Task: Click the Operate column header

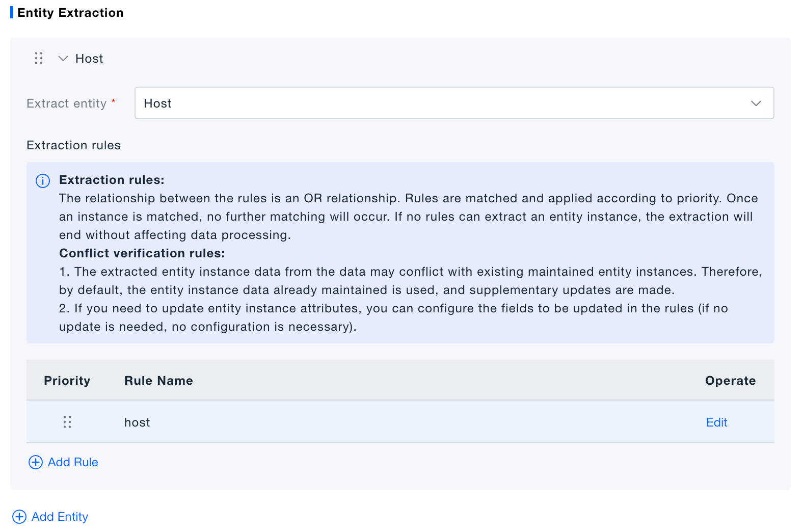Action: click(730, 381)
